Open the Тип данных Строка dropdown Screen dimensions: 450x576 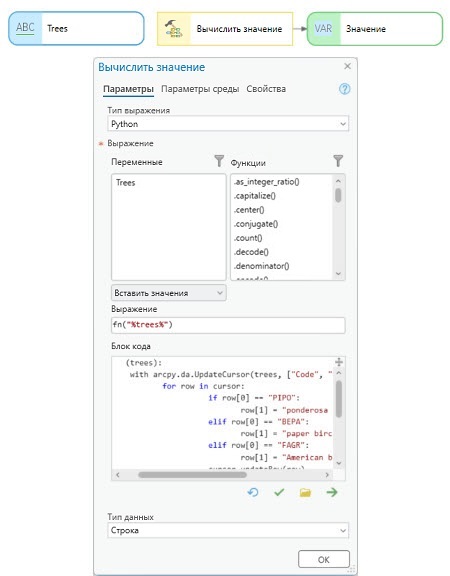click(228, 530)
